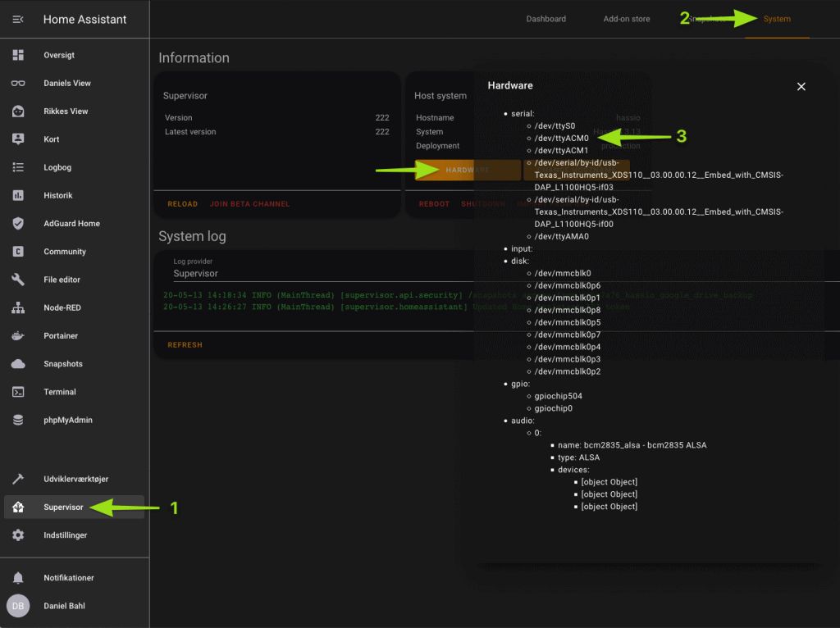The width and height of the screenshot is (840, 628).
Task: Open Oversigt dashboard icon
Action: click(x=18, y=55)
